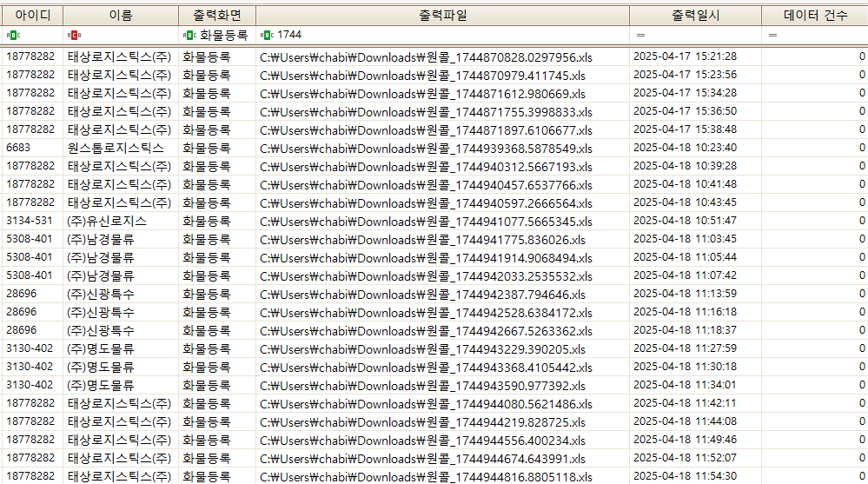Click the ID cell 3134-531

point(29,221)
